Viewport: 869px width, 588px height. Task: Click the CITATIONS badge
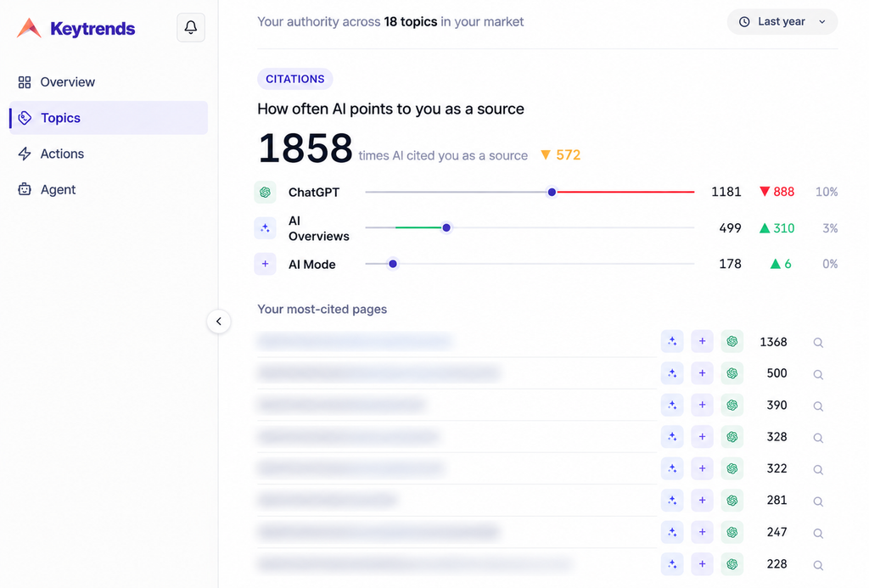pos(294,79)
